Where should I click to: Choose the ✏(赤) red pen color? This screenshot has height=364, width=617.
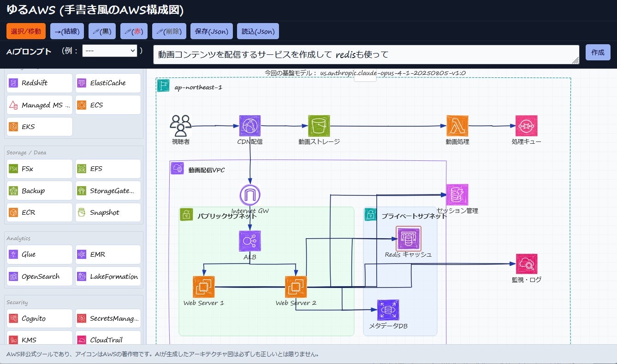(134, 31)
